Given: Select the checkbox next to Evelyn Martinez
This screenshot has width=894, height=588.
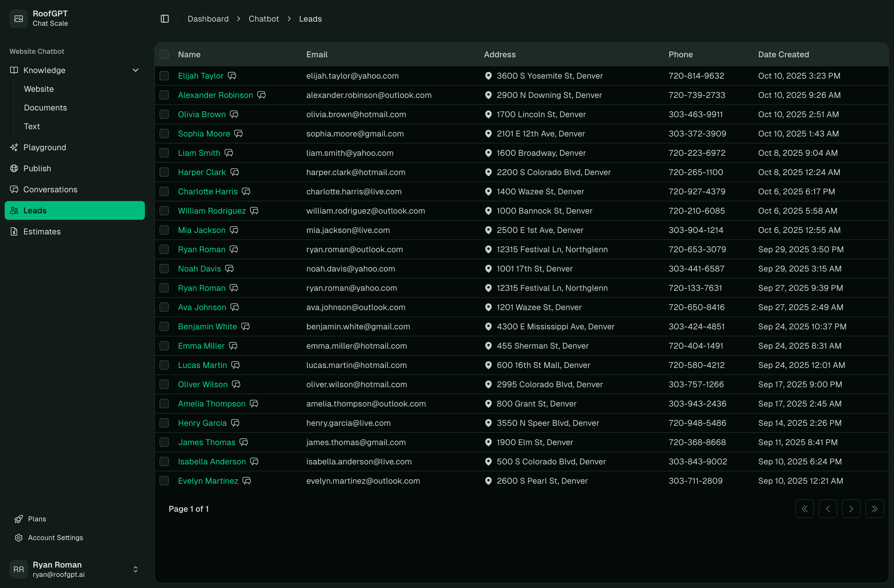Looking at the screenshot, I should point(164,481).
